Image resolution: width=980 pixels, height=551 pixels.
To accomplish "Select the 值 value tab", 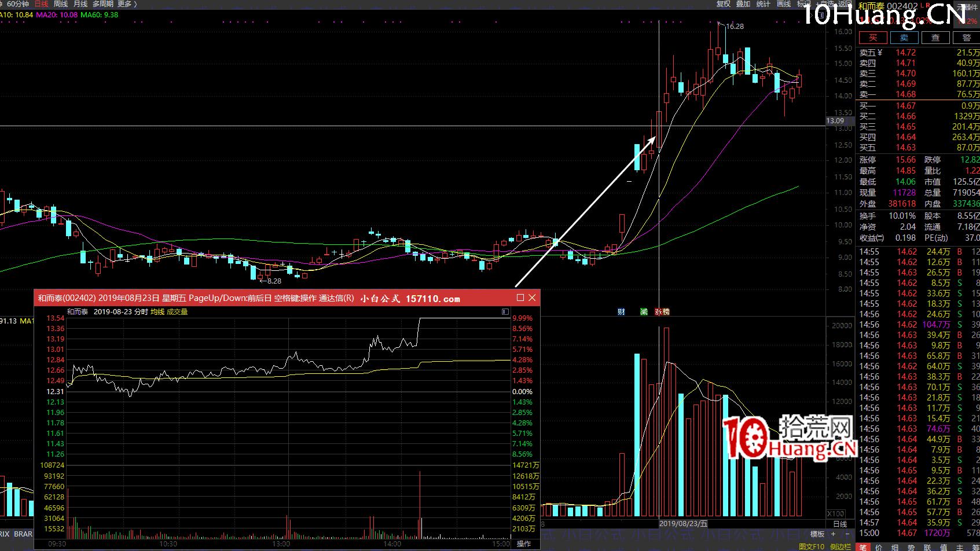I will point(944,547).
